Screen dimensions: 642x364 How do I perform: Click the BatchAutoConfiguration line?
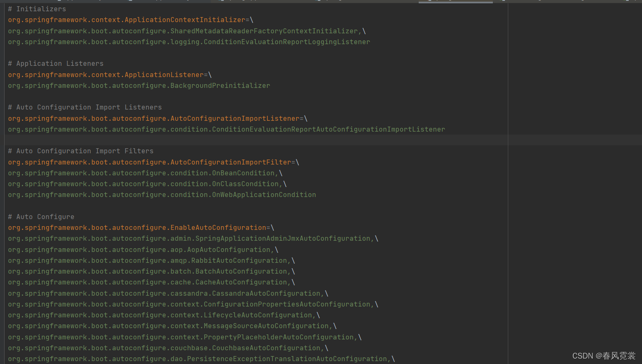152,271
